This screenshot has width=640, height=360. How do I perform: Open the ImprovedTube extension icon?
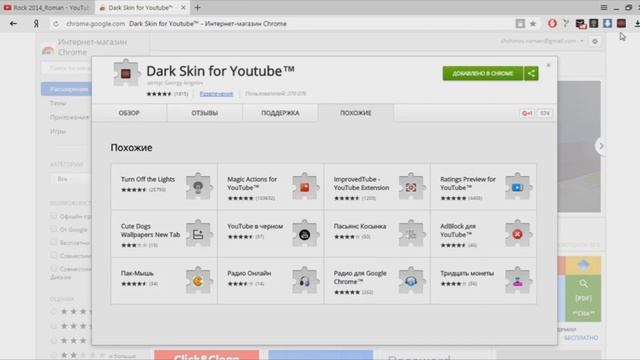(x=411, y=187)
